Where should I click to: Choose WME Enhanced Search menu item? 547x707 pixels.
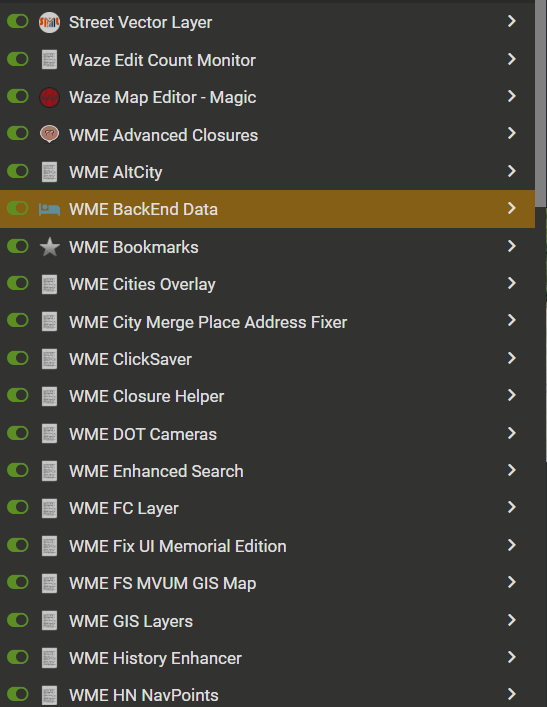pos(267,471)
